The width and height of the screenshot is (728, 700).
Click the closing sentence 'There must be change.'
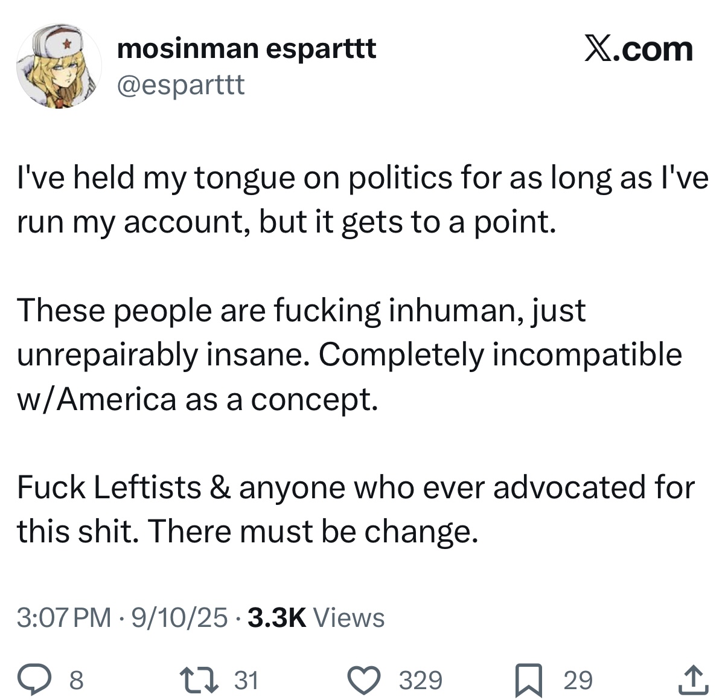tap(313, 531)
